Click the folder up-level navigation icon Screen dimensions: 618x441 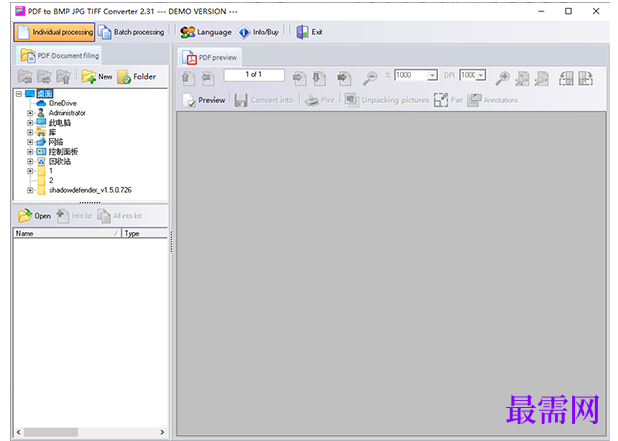[x=63, y=76]
